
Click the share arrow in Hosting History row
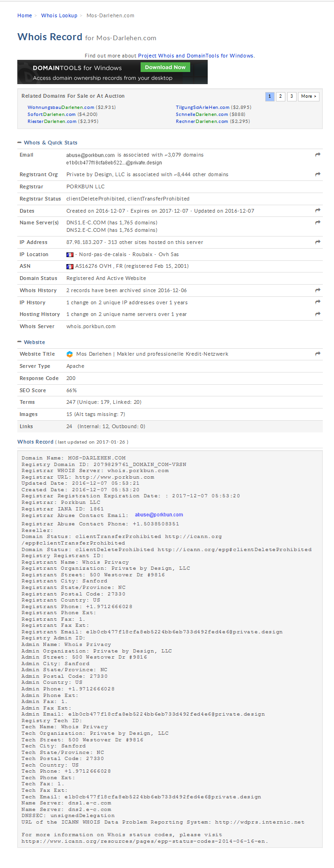pos(318,314)
